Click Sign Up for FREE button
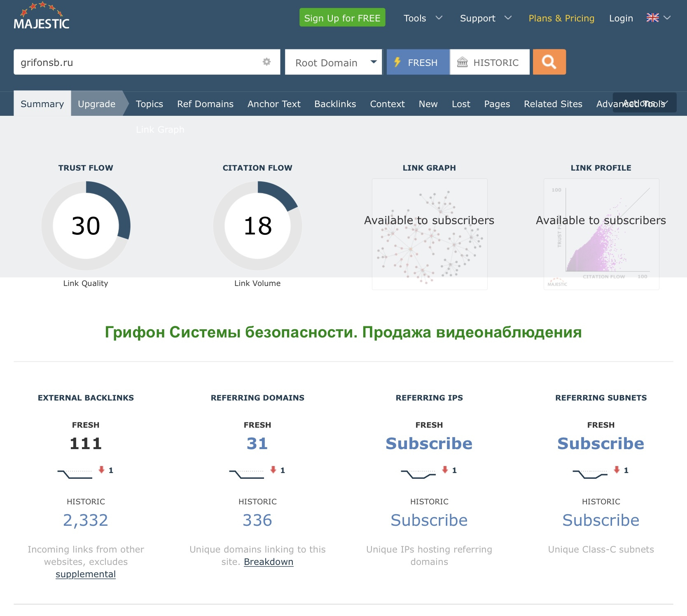Screen dimensions: 687x616 [342, 18]
